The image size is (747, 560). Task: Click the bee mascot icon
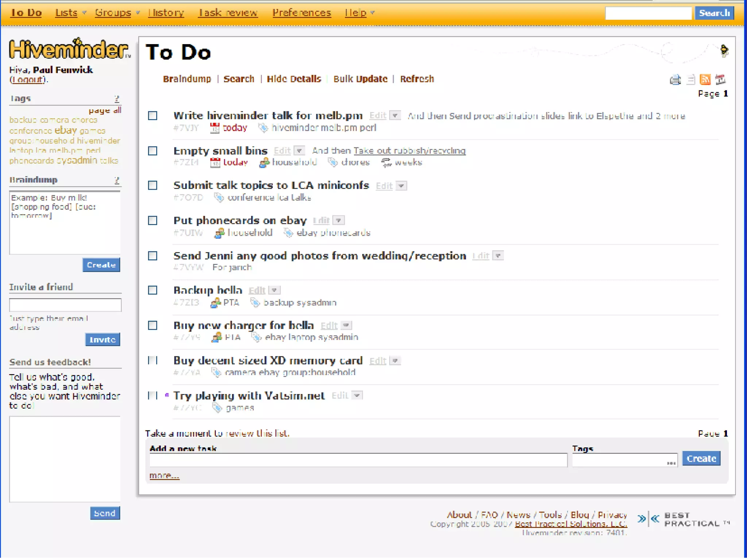pyautogui.click(x=724, y=50)
